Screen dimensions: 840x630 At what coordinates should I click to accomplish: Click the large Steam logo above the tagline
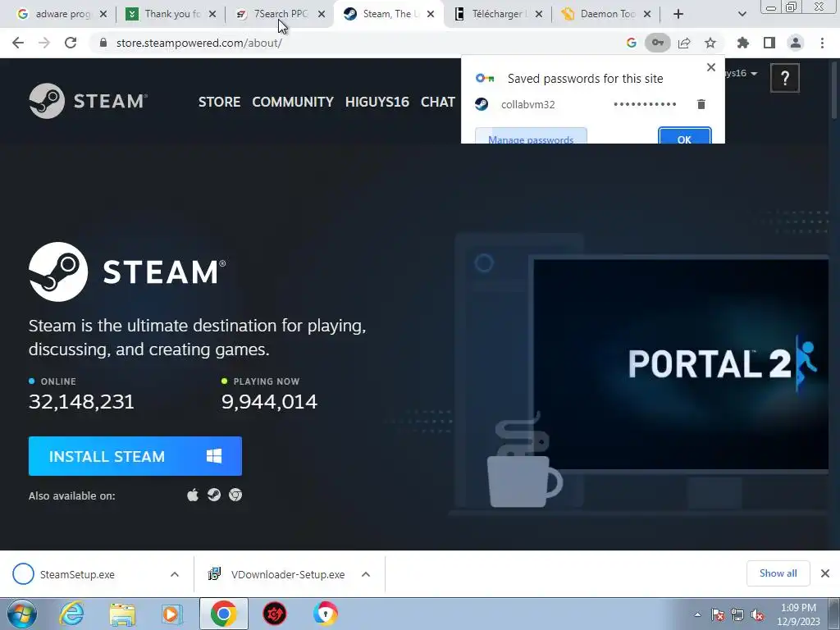pyautogui.click(x=127, y=272)
